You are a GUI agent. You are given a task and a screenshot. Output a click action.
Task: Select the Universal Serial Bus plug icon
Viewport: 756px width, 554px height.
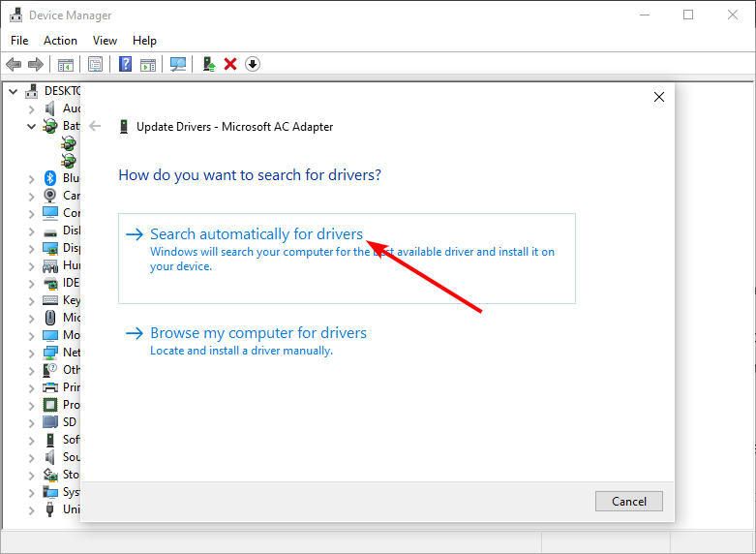49,509
